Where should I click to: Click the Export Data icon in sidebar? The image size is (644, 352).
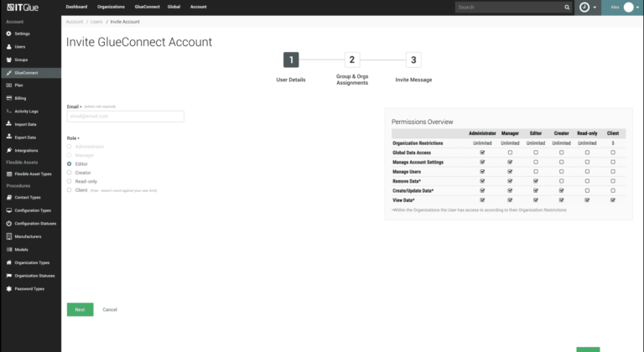[x=8, y=137]
